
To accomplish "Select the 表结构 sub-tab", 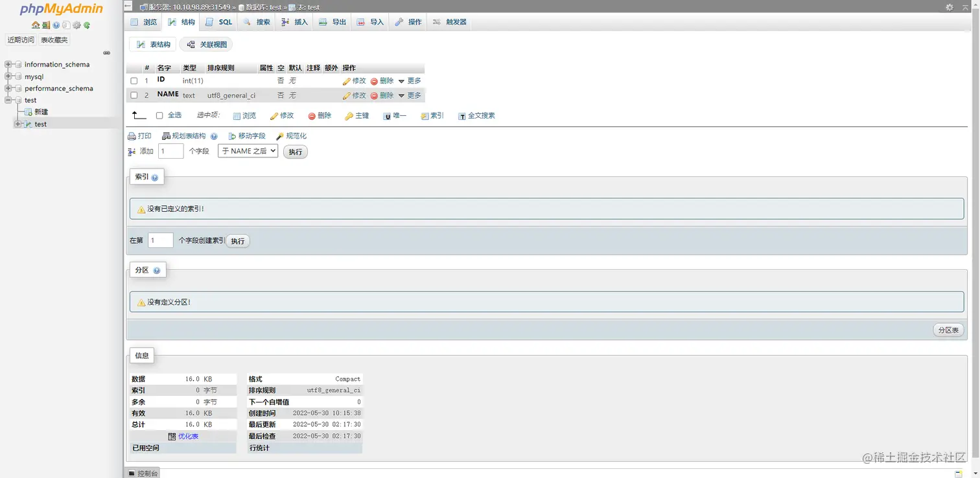I will 153,45.
